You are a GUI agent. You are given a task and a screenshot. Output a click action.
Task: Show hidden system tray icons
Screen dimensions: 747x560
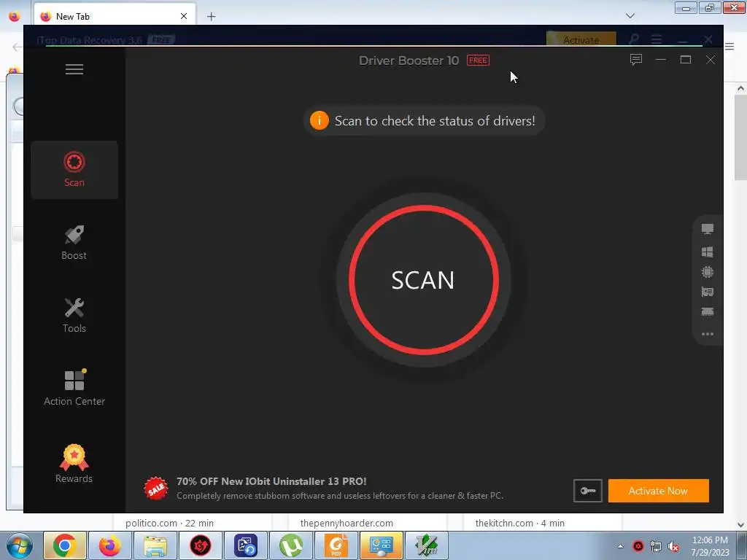[x=620, y=546]
